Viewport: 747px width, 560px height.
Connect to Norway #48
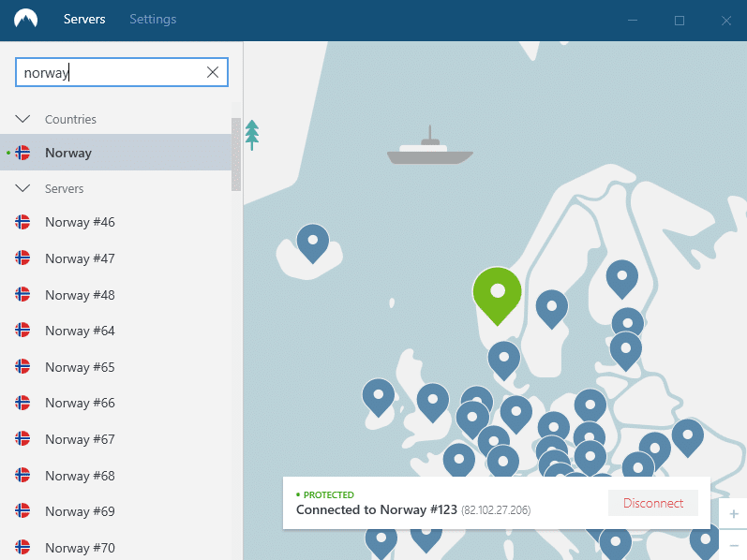(116, 295)
